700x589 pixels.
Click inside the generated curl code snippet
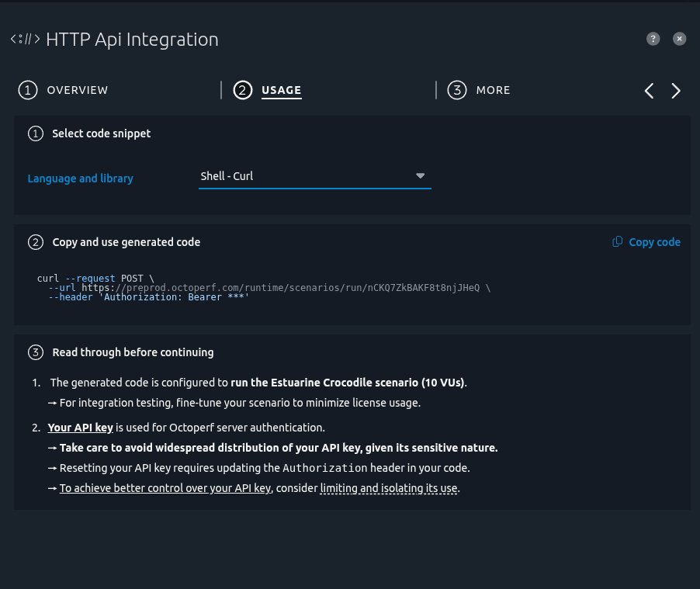pyautogui.click(x=264, y=288)
